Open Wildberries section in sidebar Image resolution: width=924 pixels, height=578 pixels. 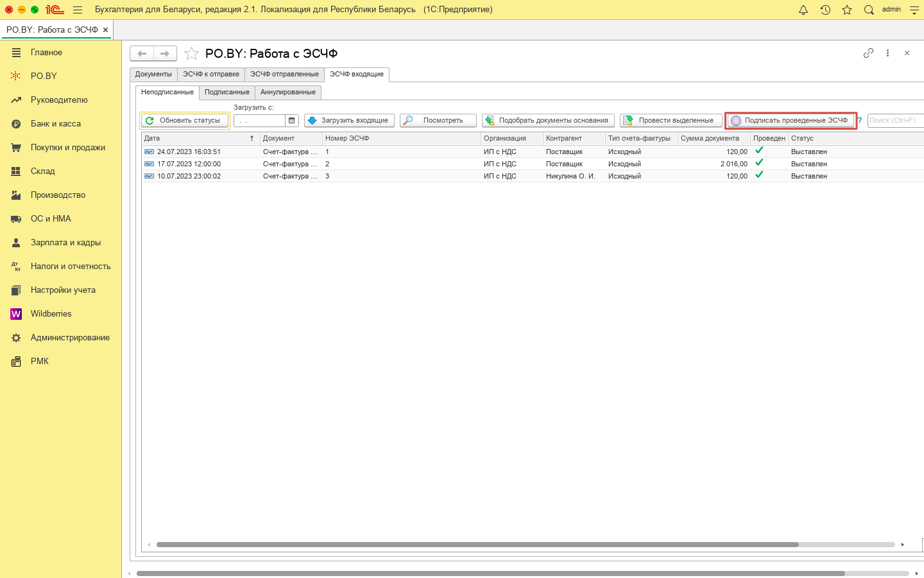point(51,314)
